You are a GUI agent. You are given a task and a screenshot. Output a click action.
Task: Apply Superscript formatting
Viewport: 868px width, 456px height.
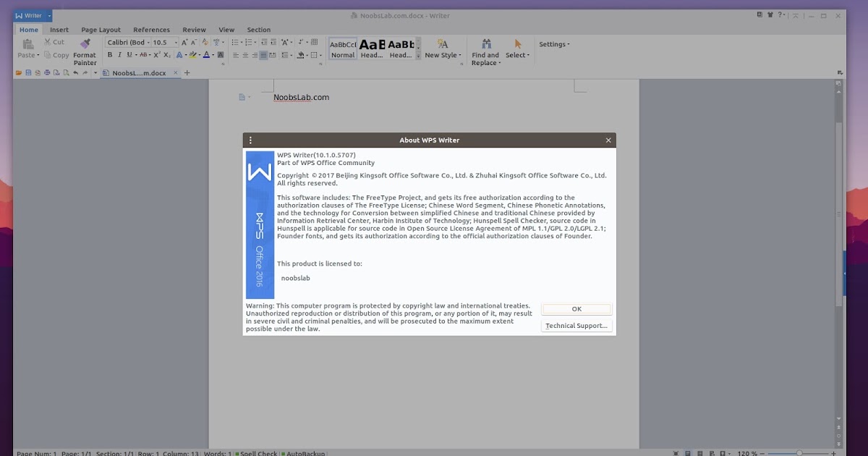point(157,55)
